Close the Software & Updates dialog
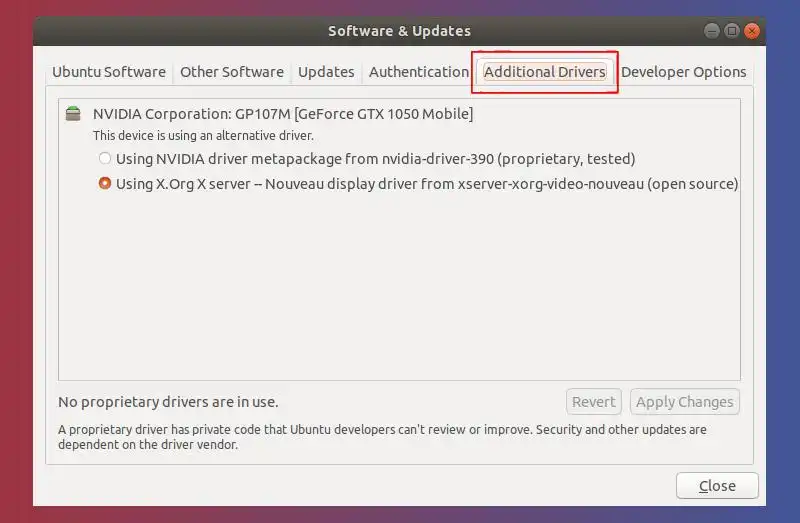This screenshot has width=800, height=523. tap(717, 485)
